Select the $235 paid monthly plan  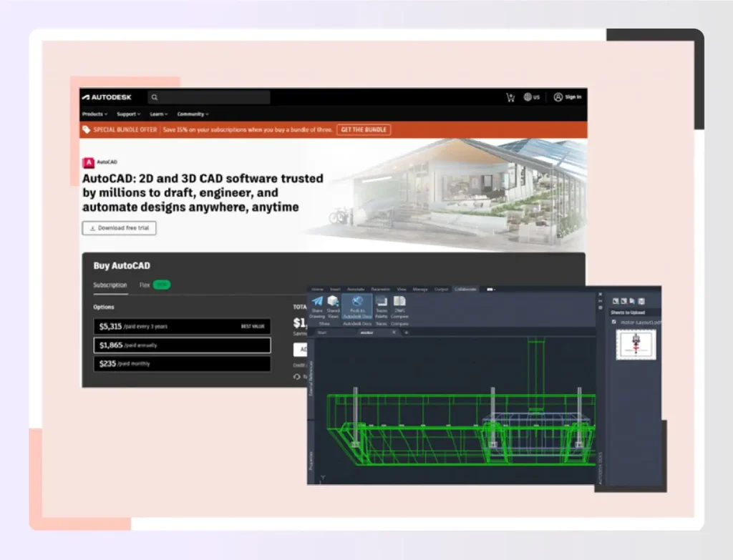point(182,363)
